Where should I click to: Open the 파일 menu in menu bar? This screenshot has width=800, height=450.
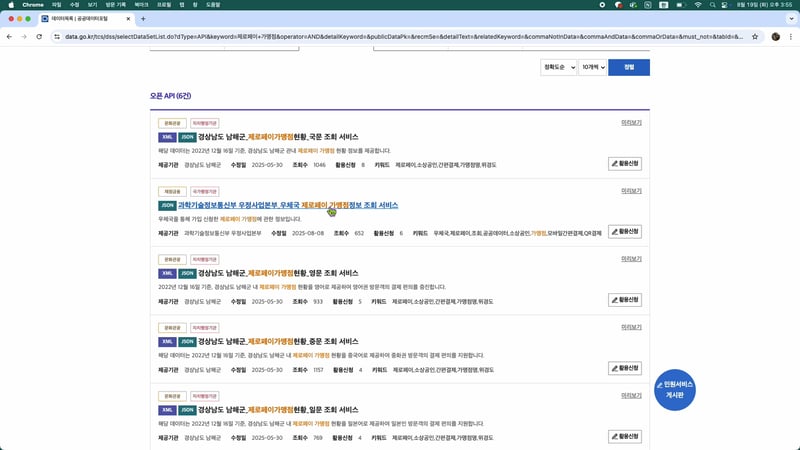point(57,5)
